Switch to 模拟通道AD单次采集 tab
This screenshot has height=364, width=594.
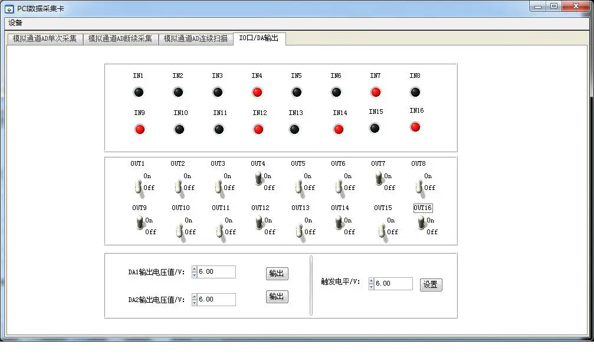tap(45, 38)
